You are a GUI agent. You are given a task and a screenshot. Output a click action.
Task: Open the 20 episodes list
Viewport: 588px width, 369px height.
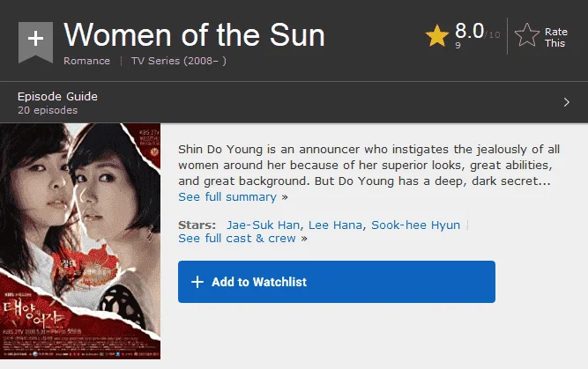48,110
